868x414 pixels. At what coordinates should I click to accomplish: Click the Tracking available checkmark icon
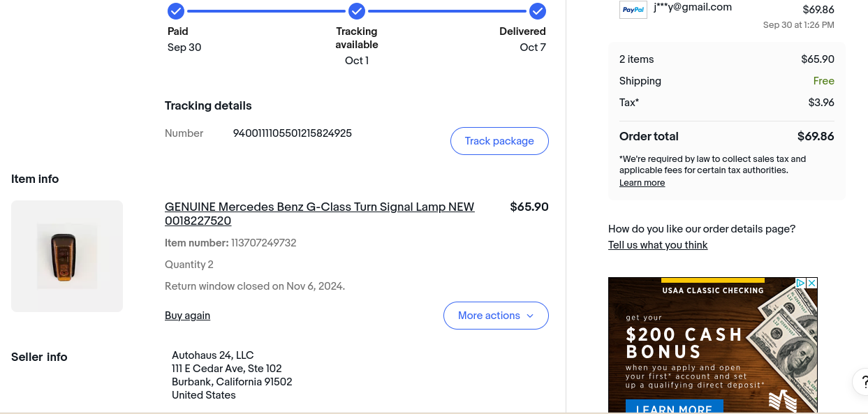357,11
